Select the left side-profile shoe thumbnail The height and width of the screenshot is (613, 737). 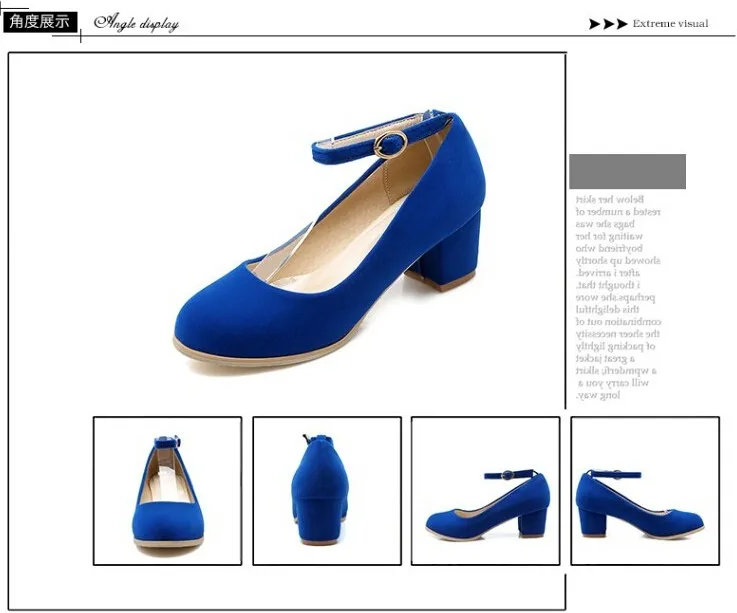click(x=486, y=491)
